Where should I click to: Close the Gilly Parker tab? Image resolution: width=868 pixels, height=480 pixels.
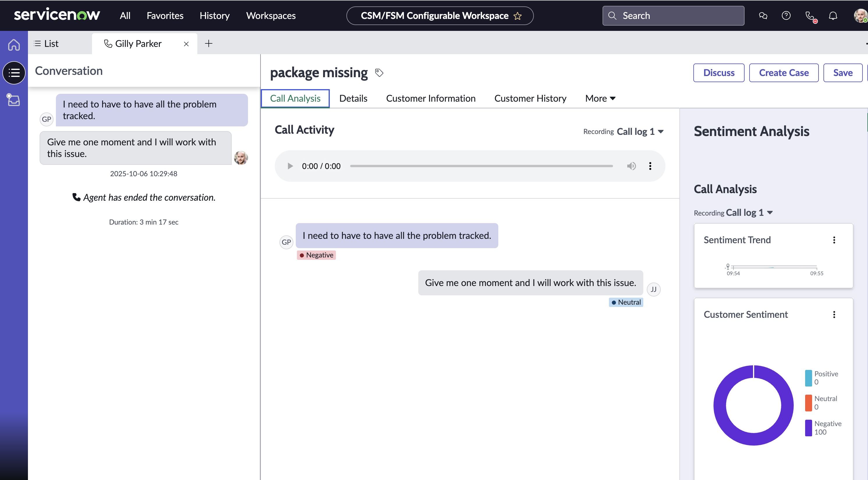186,44
